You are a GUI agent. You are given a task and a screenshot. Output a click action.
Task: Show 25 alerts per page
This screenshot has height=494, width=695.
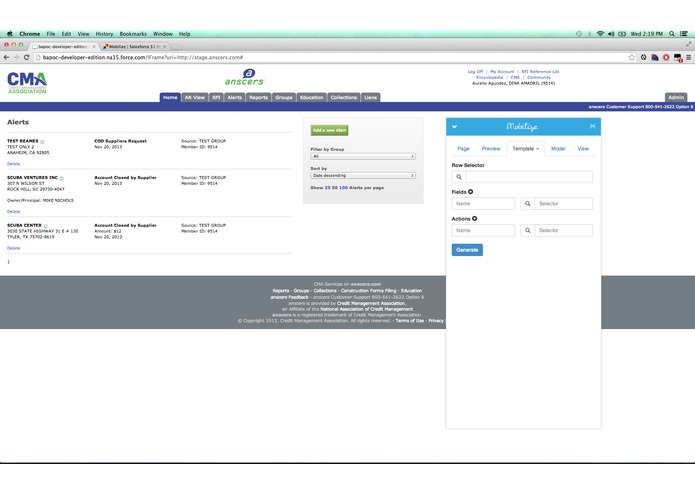[x=328, y=188]
